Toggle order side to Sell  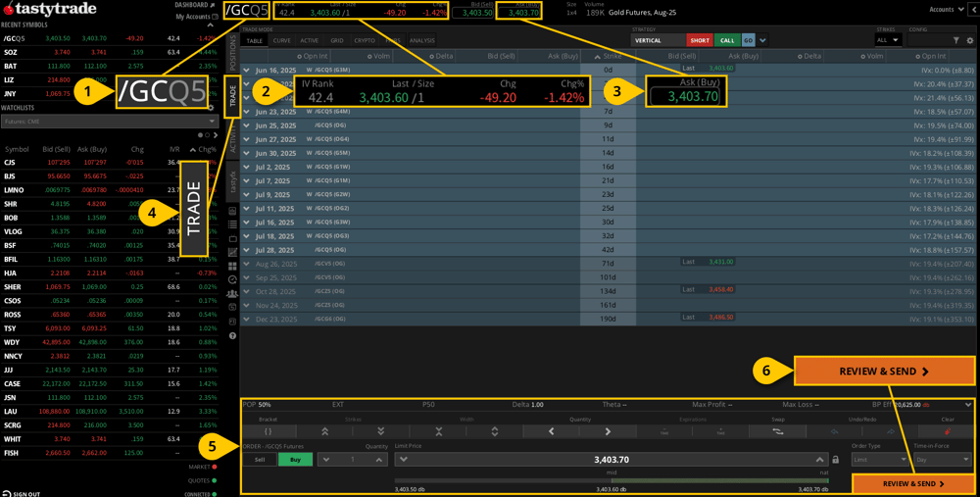tap(260, 460)
